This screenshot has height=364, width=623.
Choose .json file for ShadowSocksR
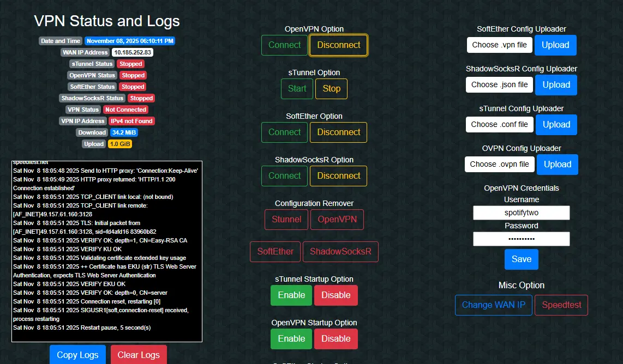(x=499, y=84)
